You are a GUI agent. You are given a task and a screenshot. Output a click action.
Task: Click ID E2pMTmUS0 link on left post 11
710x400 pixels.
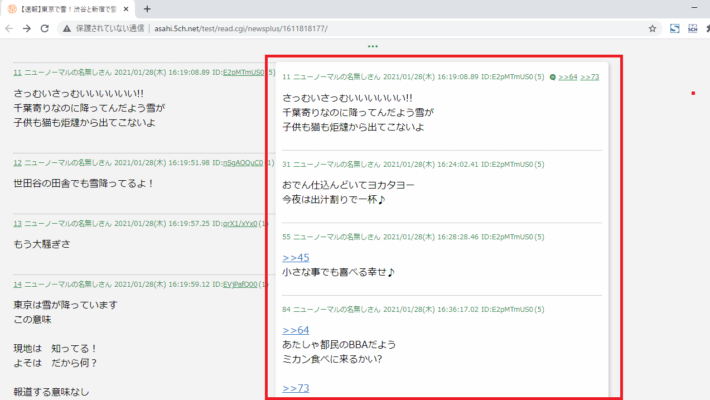pyautogui.click(x=243, y=72)
